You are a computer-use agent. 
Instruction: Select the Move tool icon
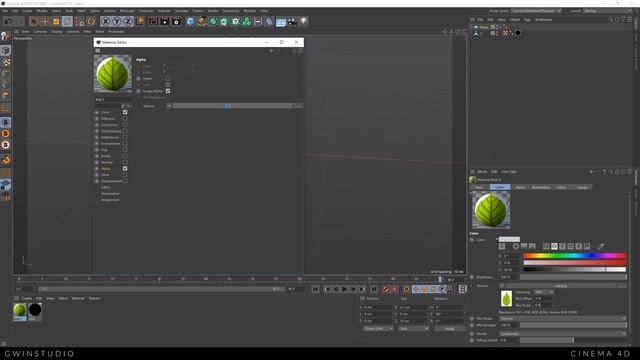[45, 21]
